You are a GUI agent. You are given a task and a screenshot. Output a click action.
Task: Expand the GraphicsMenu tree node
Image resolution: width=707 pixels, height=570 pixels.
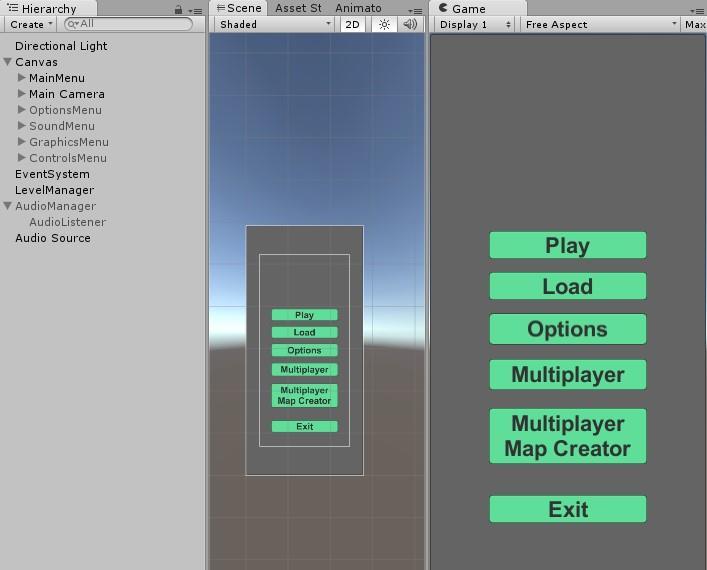click(x=21, y=142)
